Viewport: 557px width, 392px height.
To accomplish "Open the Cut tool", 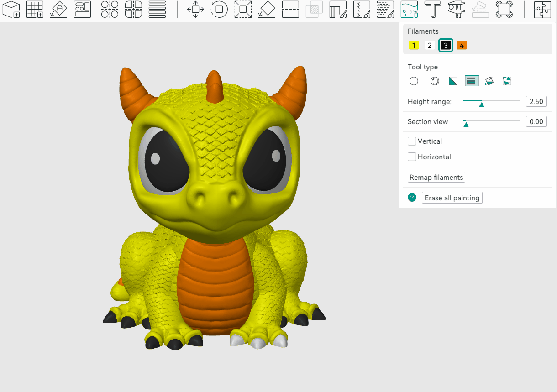I will tap(290, 9).
